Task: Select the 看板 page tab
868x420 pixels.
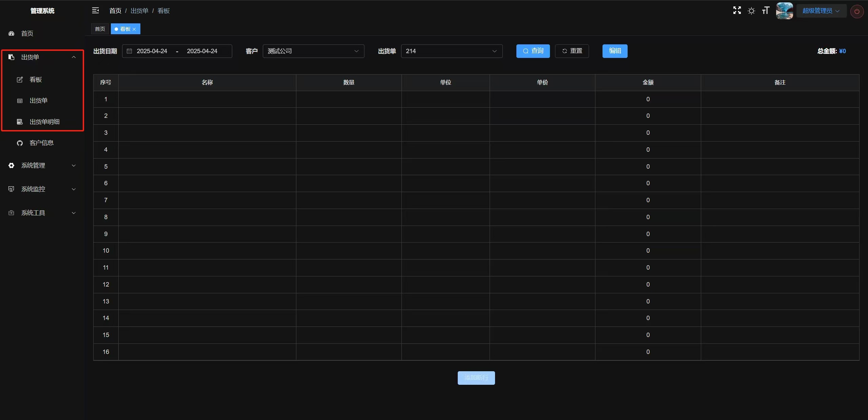Action: tap(125, 29)
